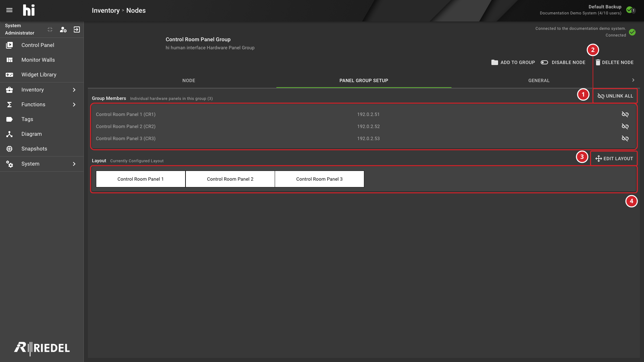Click the Widget Library sidebar icon
Screen dimensions: 644x362
pyautogui.click(x=9, y=74)
